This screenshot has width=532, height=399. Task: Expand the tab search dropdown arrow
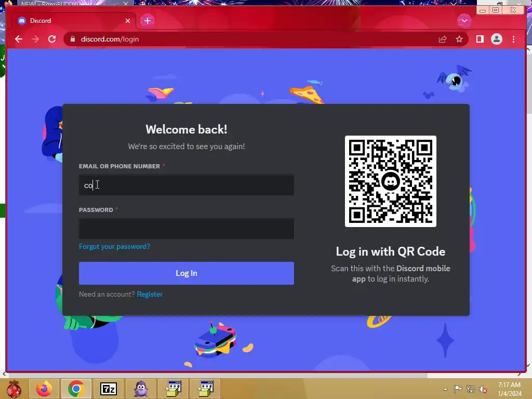(x=464, y=21)
